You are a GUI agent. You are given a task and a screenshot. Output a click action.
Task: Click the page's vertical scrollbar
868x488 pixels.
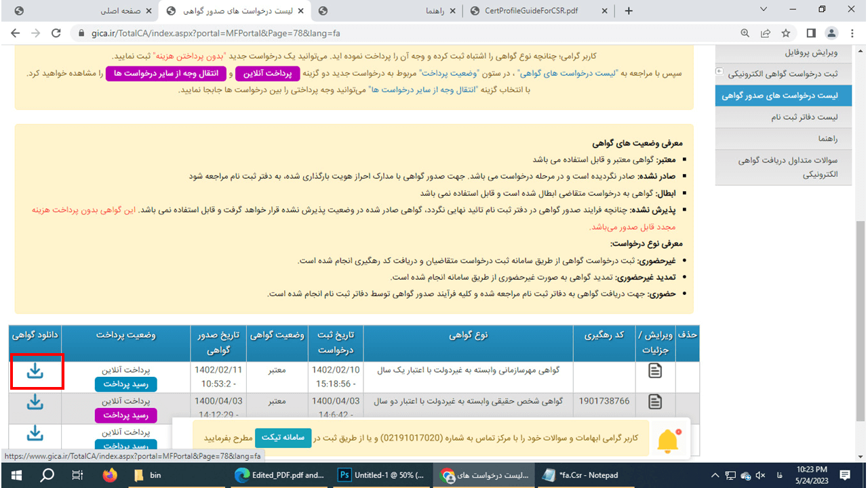pyautogui.click(x=861, y=271)
